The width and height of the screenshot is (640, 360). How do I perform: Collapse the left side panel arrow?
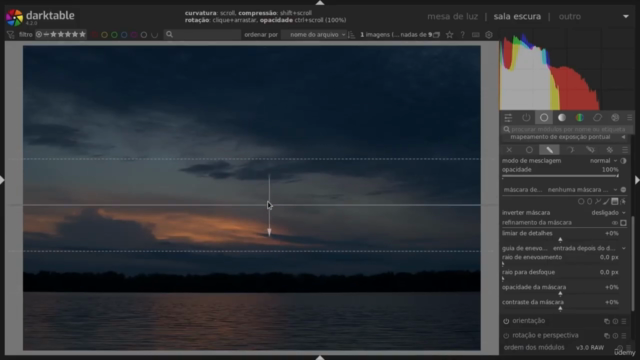[2, 180]
